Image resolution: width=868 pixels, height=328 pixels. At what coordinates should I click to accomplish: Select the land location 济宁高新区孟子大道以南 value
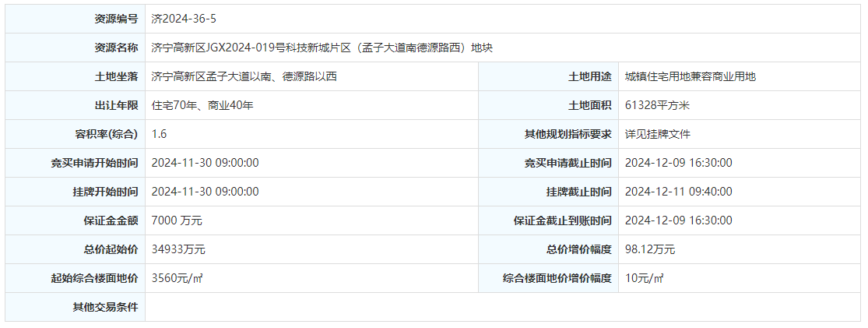244,76
